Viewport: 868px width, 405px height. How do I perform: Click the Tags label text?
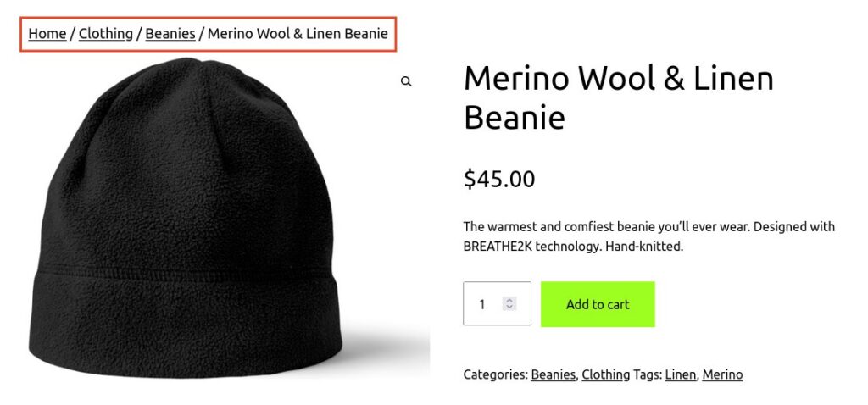(x=648, y=374)
